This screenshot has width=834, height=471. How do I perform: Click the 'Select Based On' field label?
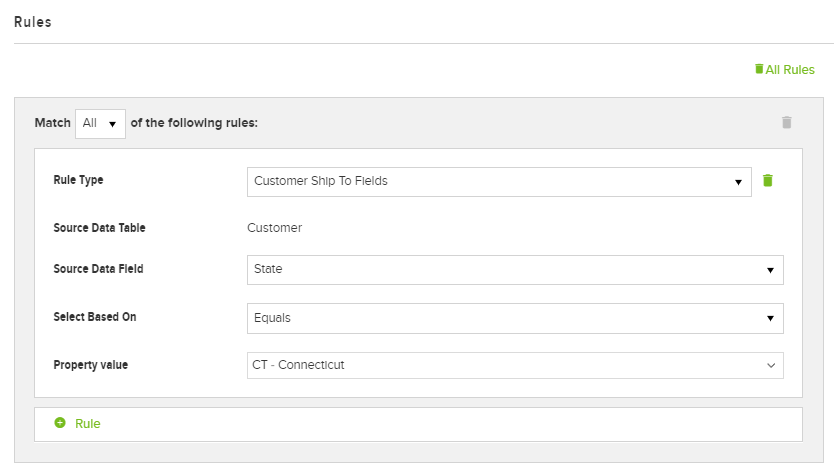[x=94, y=317]
